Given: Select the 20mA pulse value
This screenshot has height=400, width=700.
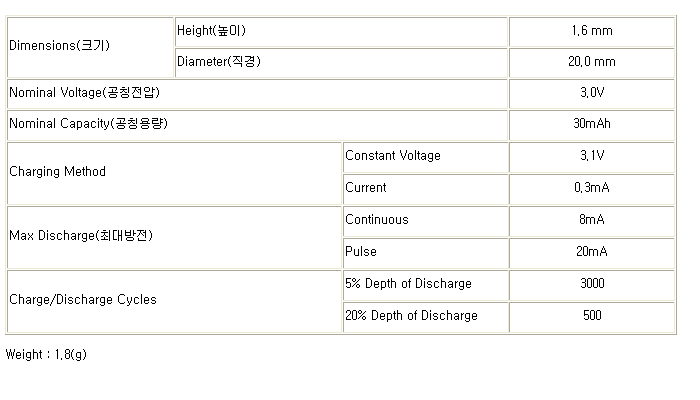Looking at the screenshot, I should [x=591, y=252].
